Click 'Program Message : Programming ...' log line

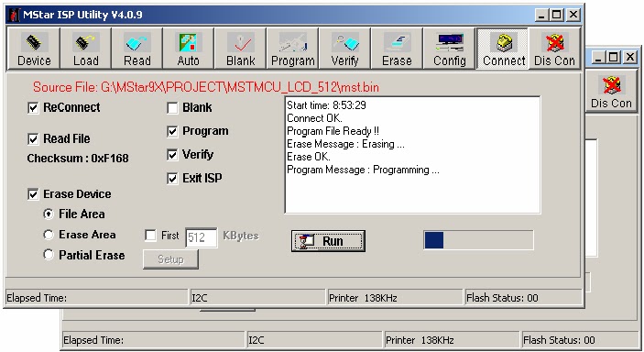363,170
